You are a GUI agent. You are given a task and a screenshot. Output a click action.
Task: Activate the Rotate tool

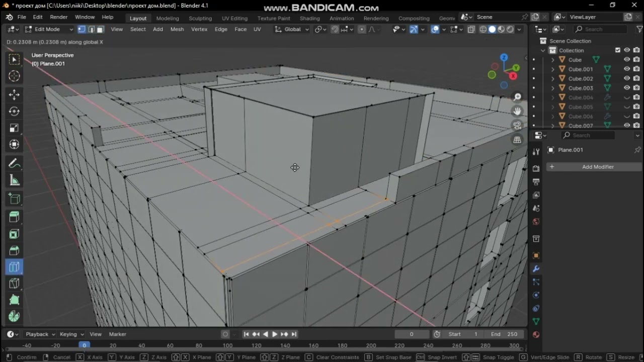click(14, 111)
